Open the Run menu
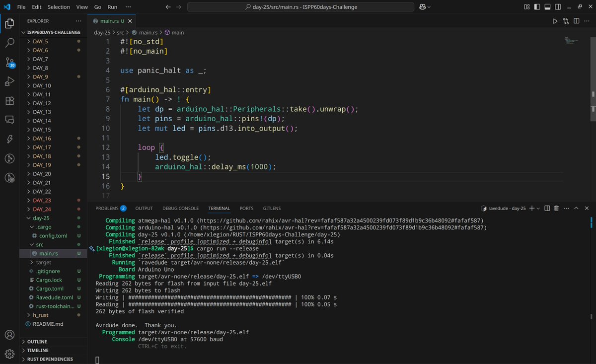 112,7
